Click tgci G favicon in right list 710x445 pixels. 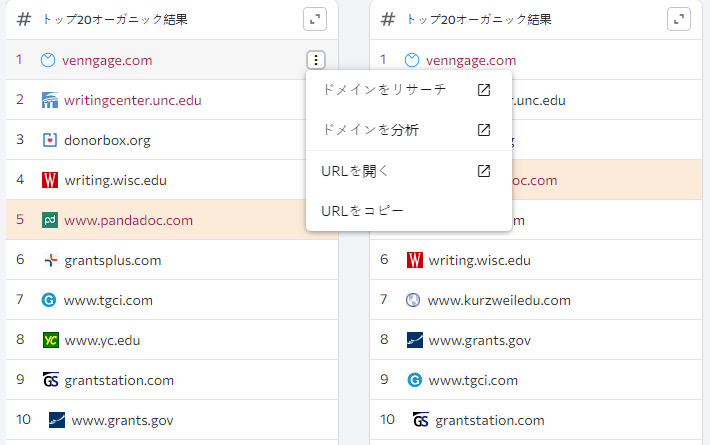pyautogui.click(x=415, y=380)
